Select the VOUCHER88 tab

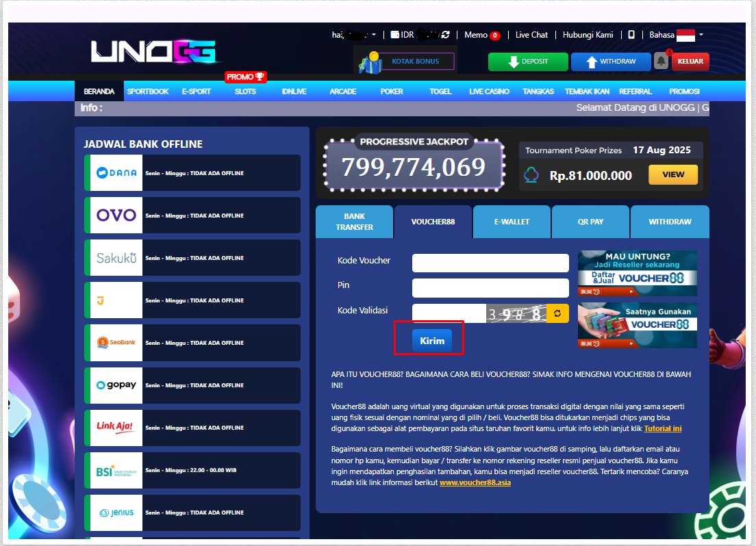[x=433, y=222]
